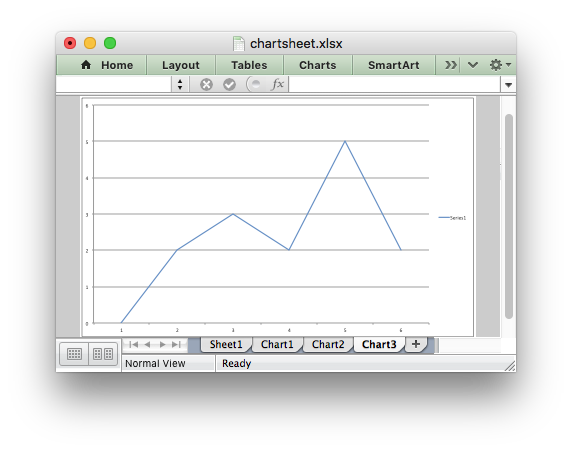Switch to Normal View grid icon
572x452 pixels.
pyautogui.click(x=74, y=354)
